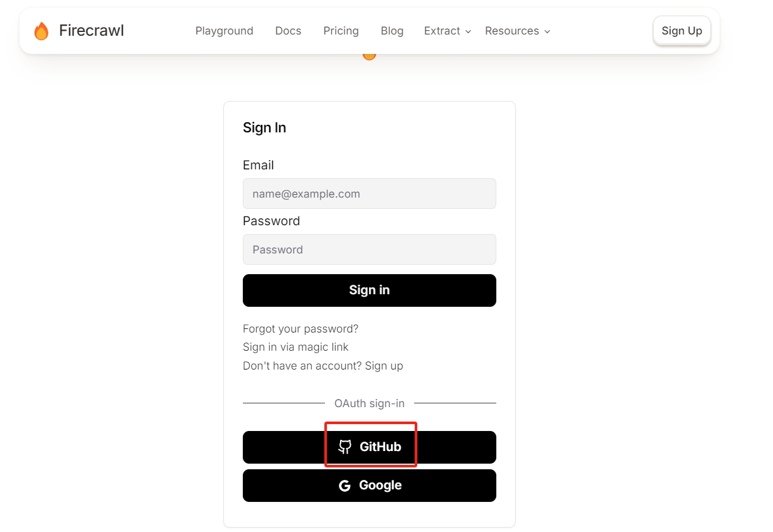This screenshot has height=532, width=773.
Task: Click the Email field label
Action: tap(259, 165)
